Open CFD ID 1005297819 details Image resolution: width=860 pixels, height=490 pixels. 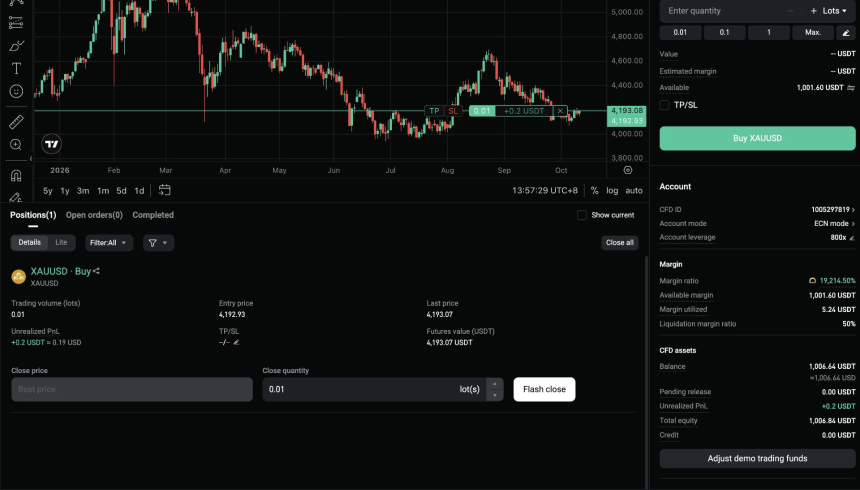pos(833,210)
